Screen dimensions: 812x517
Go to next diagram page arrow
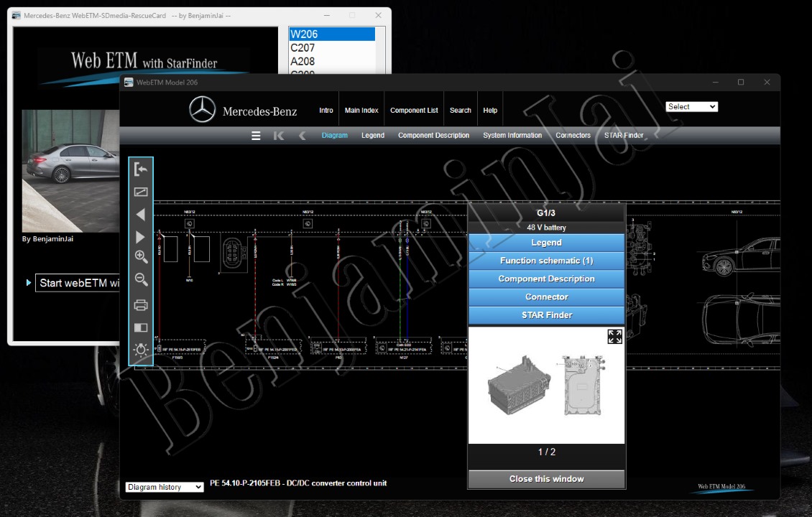click(140, 237)
